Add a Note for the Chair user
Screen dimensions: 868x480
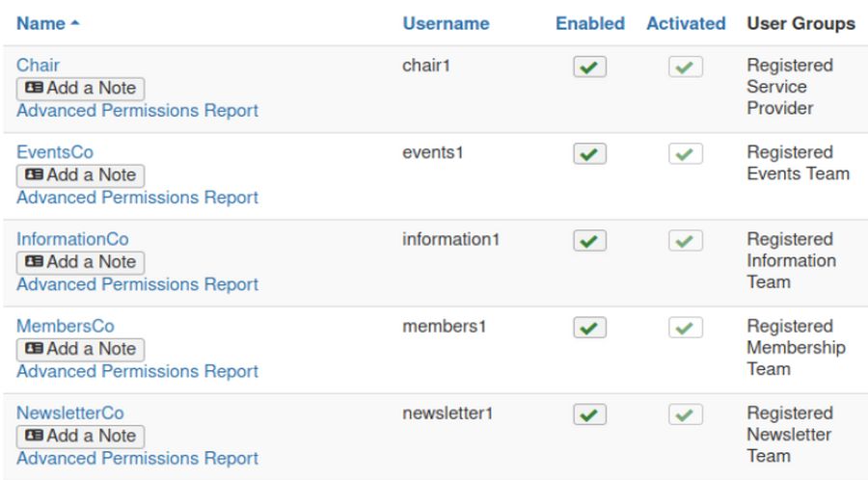click(80, 89)
